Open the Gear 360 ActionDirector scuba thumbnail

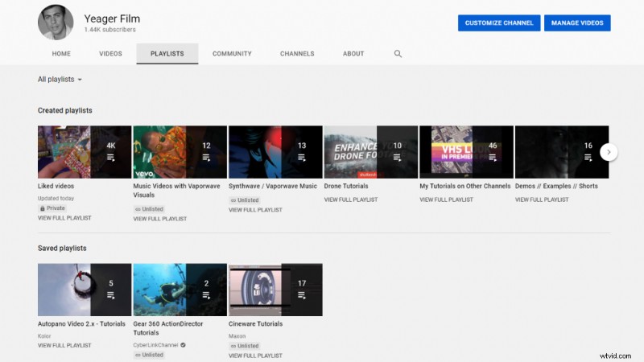(x=180, y=290)
